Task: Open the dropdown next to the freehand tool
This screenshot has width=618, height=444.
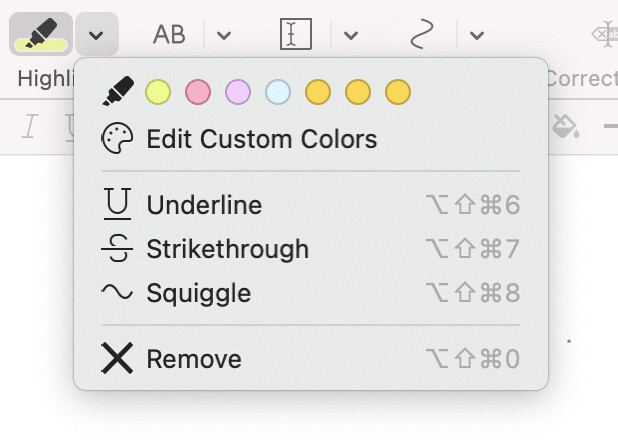Action: [x=477, y=35]
